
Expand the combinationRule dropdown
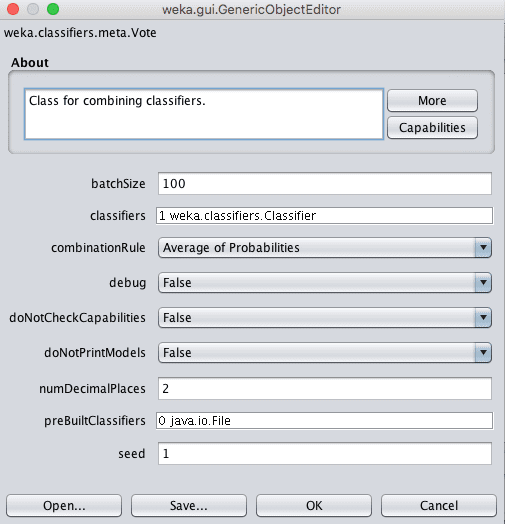click(x=325, y=248)
